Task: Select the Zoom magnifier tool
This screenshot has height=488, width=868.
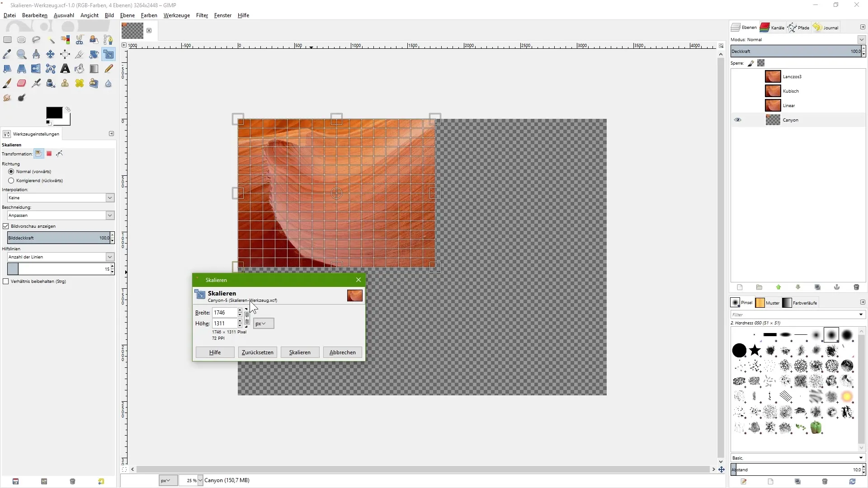Action: coord(21,54)
